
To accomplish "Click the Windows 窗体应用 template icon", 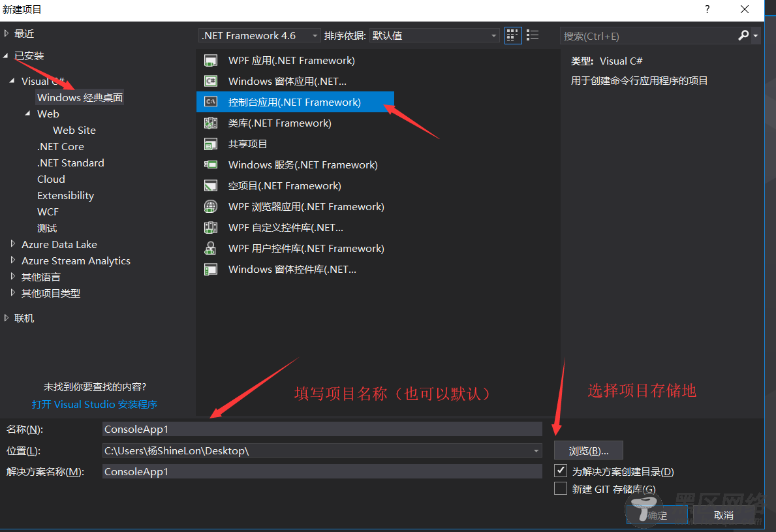I will tap(211, 81).
